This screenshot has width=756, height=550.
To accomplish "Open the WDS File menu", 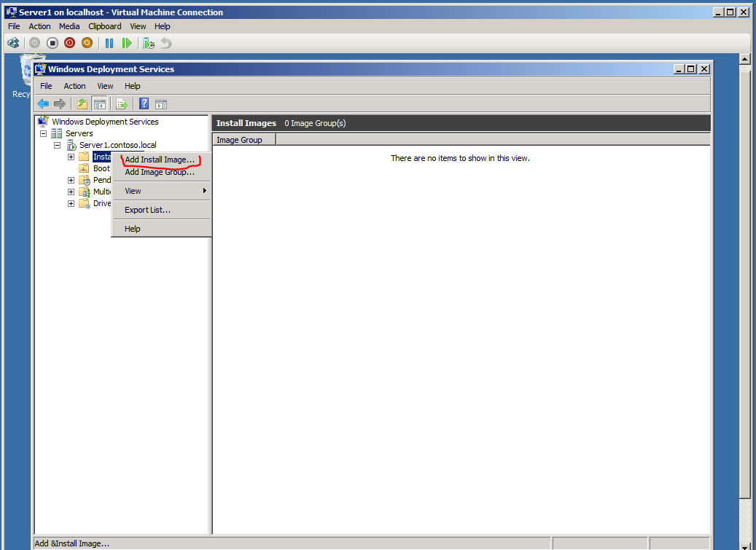I will (x=46, y=86).
